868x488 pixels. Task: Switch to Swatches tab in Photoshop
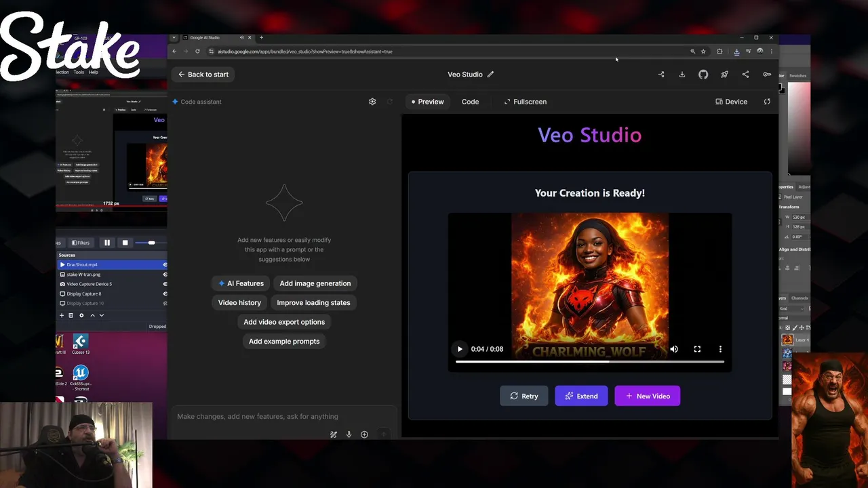click(x=798, y=76)
